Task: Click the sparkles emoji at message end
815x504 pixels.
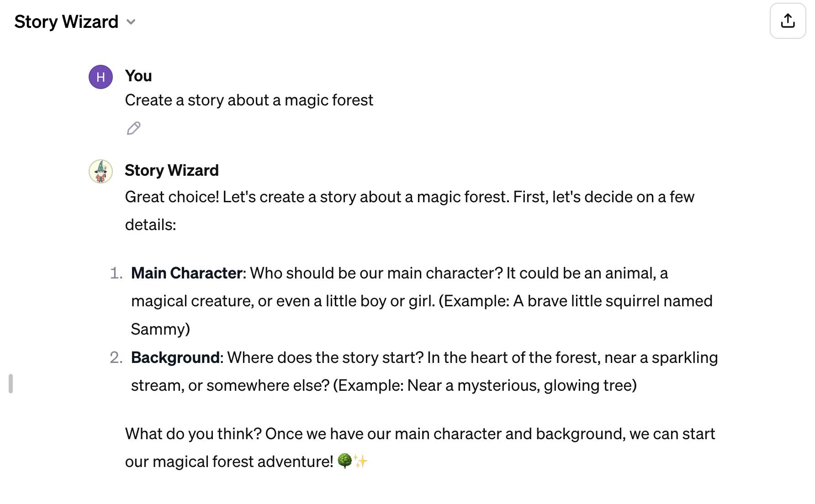Action: 361,461
